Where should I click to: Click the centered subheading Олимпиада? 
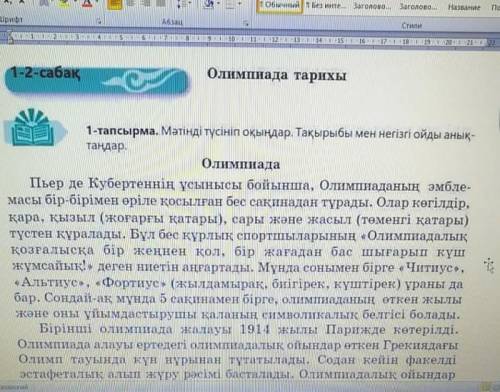pos(241,164)
